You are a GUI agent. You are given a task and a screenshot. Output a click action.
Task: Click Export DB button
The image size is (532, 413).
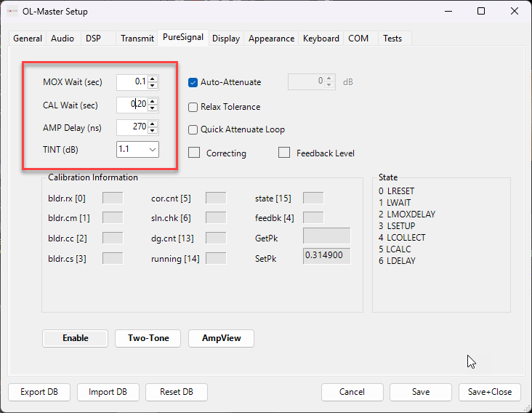39,392
